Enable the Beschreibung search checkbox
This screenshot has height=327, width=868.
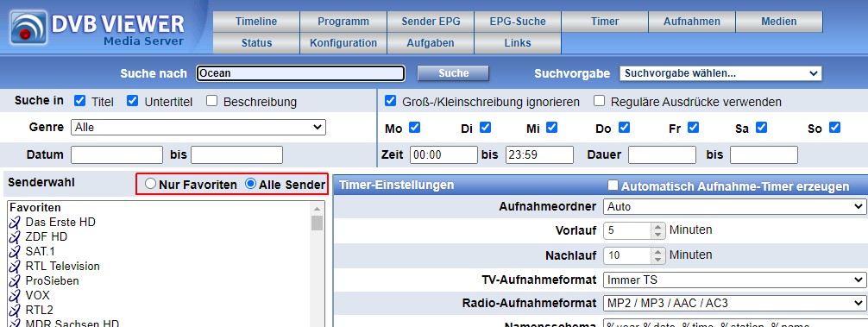pos(211,101)
